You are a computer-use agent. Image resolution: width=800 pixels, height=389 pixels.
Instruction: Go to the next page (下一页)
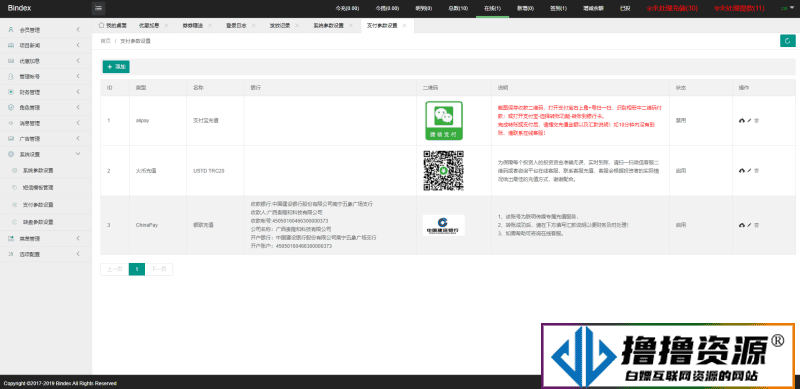tap(159, 270)
